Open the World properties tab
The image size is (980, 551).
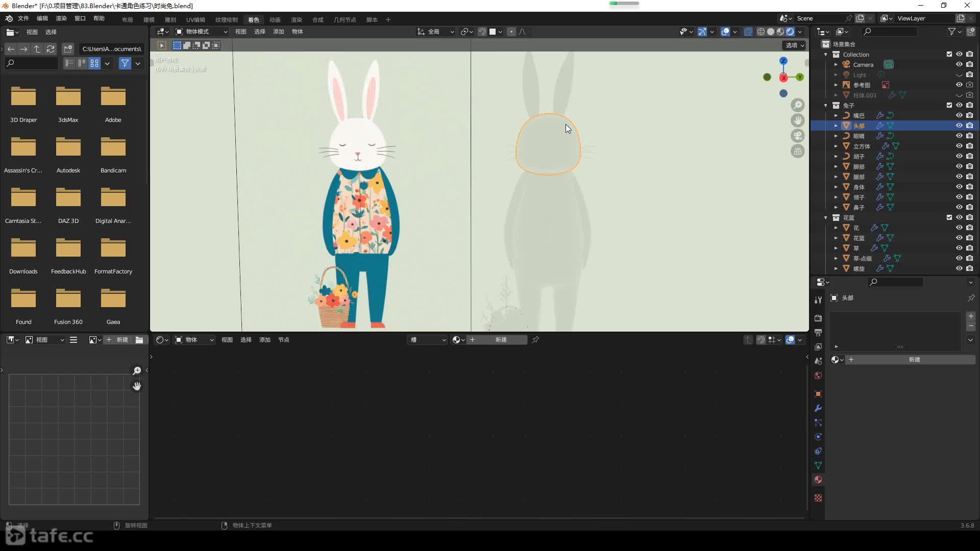tap(818, 375)
